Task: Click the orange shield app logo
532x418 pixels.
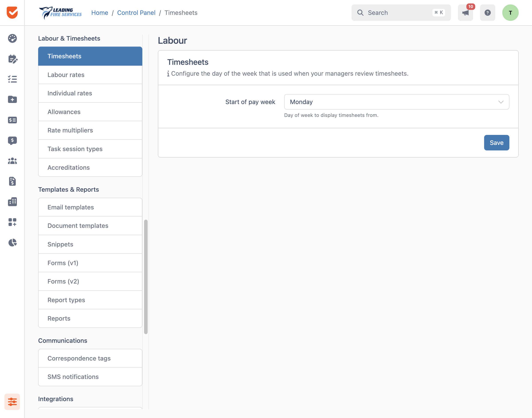Action: (12, 12)
